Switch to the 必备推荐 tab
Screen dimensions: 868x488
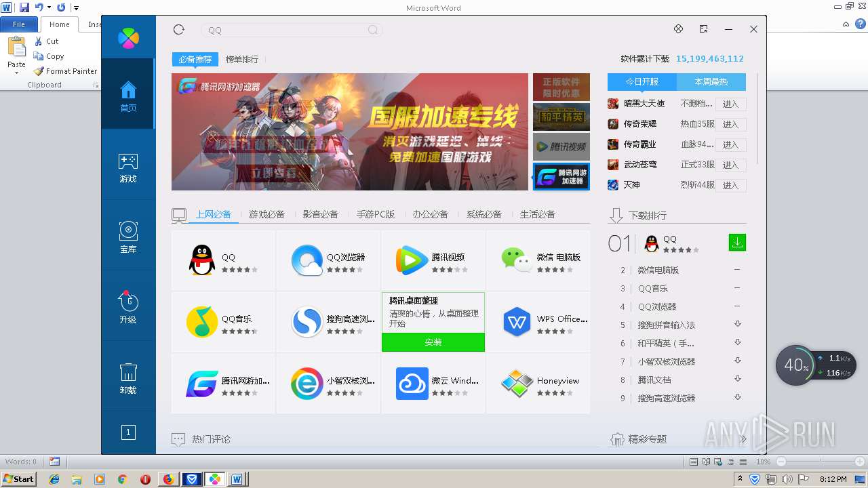[195, 60]
